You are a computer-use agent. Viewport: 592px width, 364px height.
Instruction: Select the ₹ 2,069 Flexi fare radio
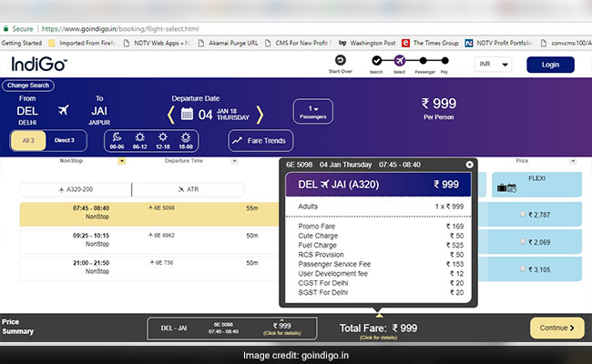coord(523,241)
